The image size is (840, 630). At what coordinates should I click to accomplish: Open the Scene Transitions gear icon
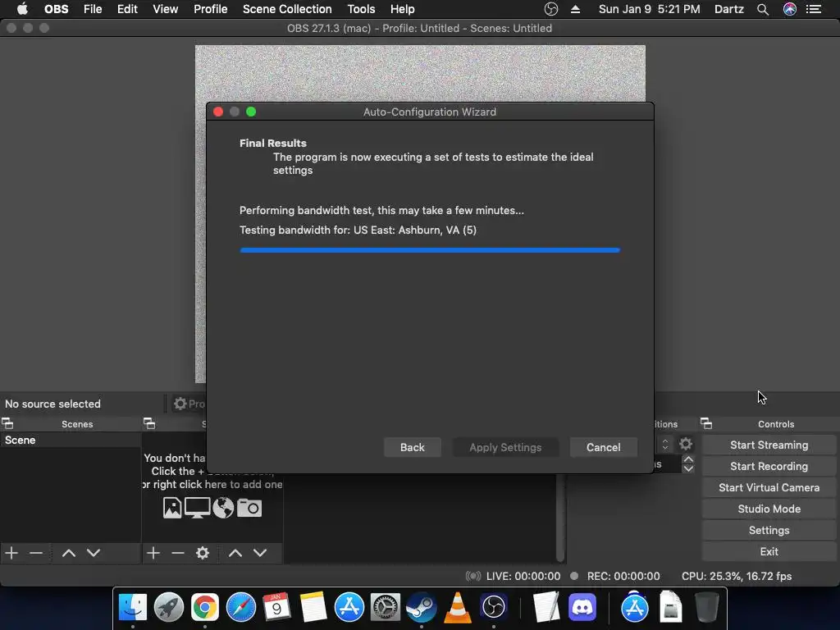pyautogui.click(x=686, y=444)
